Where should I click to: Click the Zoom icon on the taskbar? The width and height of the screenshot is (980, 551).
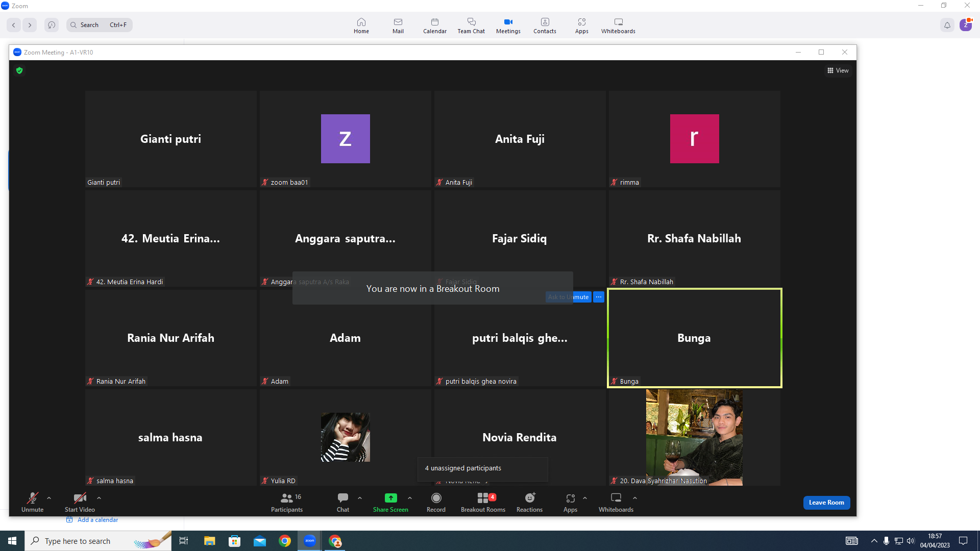(310, 541)
